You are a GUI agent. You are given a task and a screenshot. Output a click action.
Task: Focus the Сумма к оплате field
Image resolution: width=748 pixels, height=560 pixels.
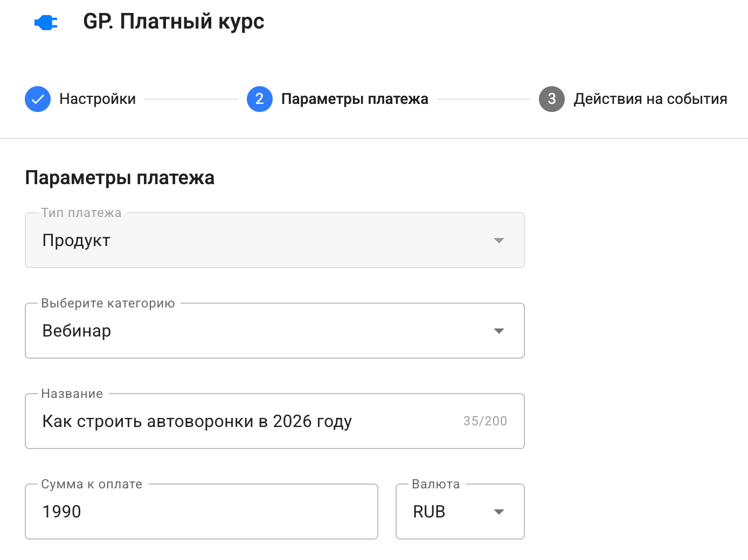(x=201, y=512)
